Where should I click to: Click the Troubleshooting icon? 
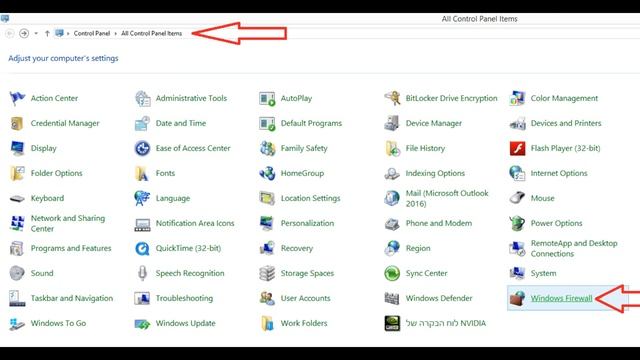click(x=142, y=298)
